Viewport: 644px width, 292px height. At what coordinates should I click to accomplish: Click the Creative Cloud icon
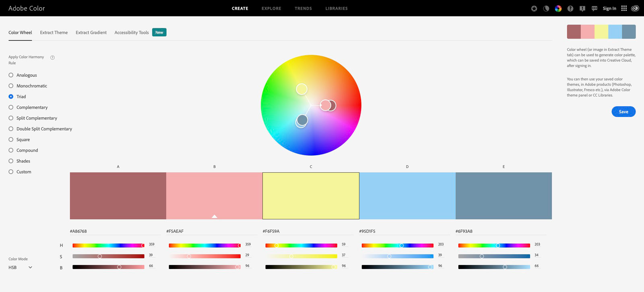click(635, 8)
